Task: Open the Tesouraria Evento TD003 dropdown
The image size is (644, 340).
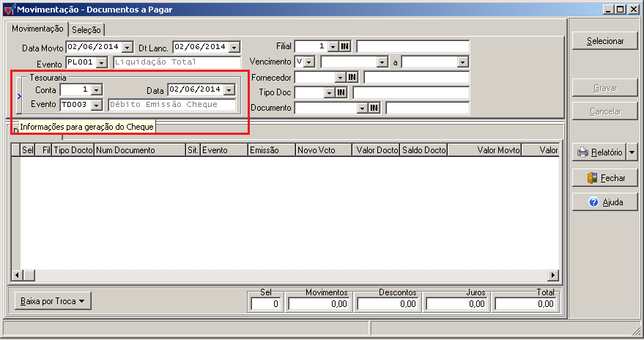Action: coord(97,105)
